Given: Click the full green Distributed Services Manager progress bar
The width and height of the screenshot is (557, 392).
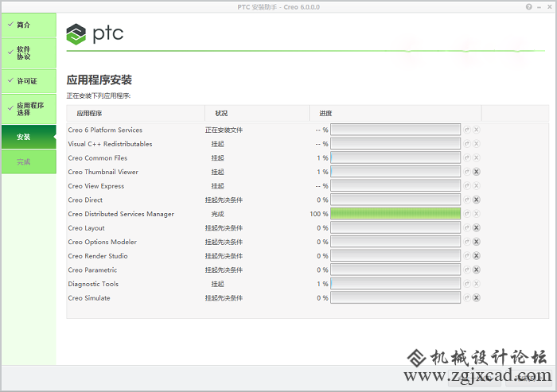Looking at the screenshot, I should click(x=395, y=214).
